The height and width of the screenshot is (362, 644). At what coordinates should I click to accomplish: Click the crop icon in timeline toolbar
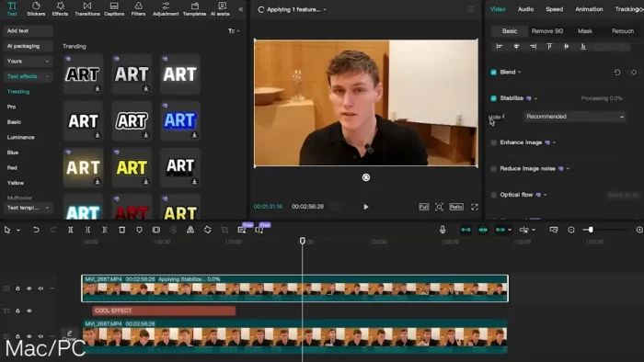[x=224, y=230]
